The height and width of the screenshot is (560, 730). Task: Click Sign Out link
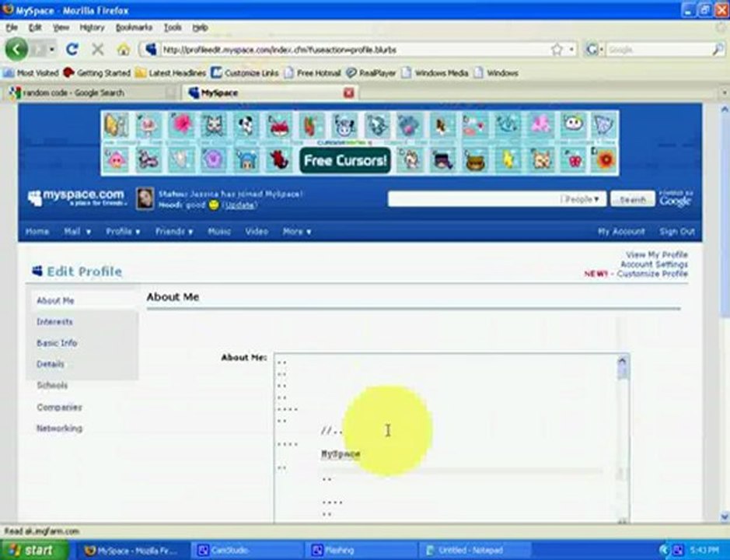pos(677,232)
